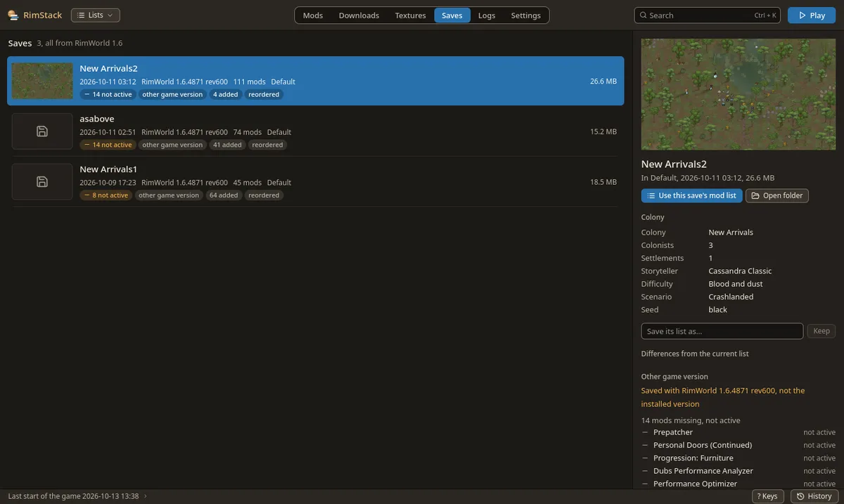This screenshot has width=844, height=504.
Task: Select Personal Doors (Continued) missing mod
Action: (738, 445)
